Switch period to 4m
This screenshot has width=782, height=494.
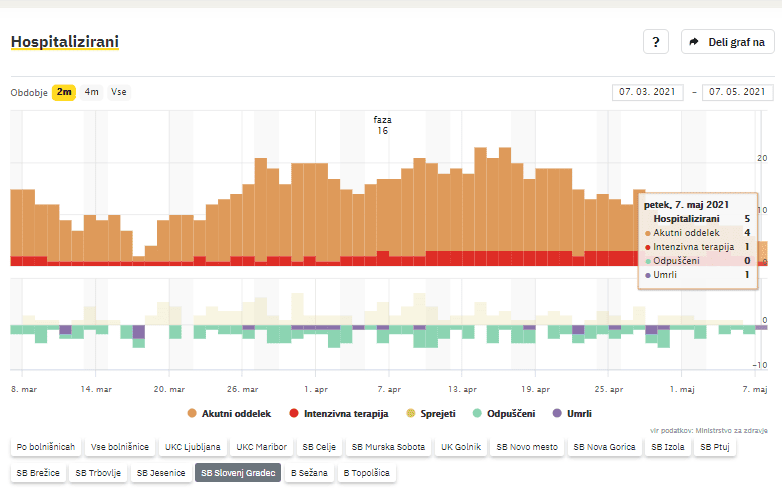point(92,92)
